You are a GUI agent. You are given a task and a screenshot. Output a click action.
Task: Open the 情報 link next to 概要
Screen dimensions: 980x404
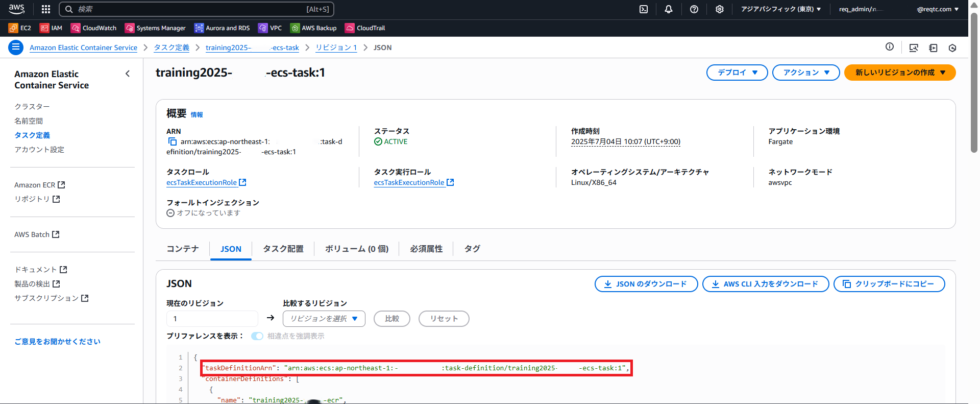pyautogui.click(x=197, y=115)
